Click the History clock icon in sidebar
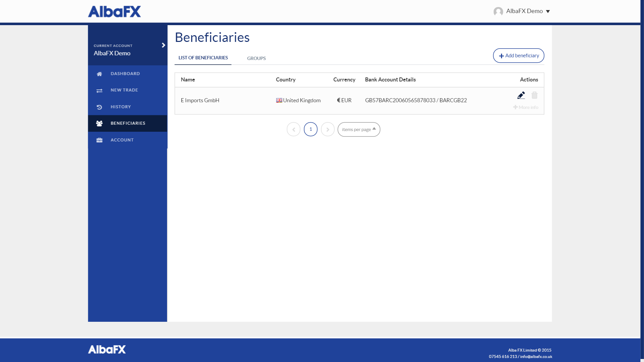 point(99,107)
